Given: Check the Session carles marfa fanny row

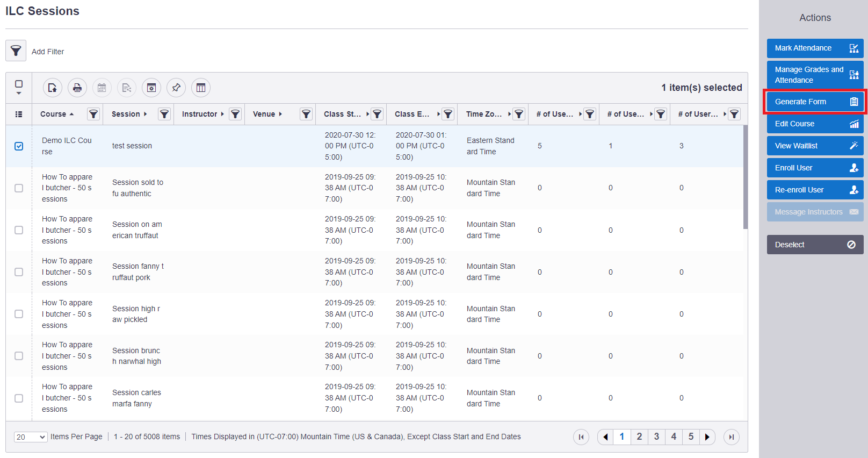Looking at the screenshot, I should coord(19,398).
